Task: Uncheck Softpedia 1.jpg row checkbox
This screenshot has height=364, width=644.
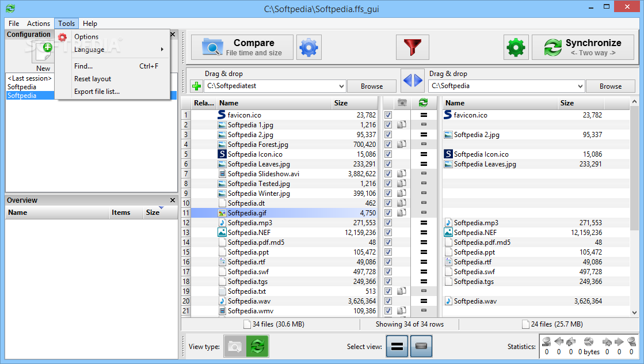Action: click(x=388, y=125)
